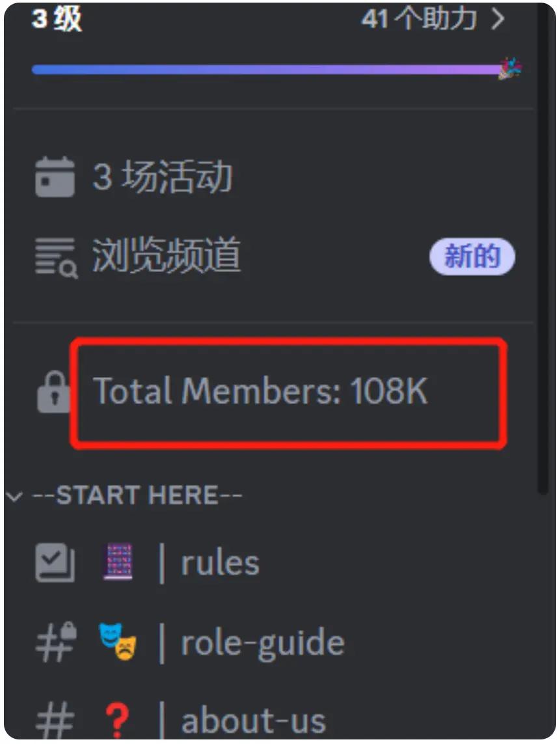Open the 浏览频道 browse channels item
The image size is (560, 744).
(166, 256)
